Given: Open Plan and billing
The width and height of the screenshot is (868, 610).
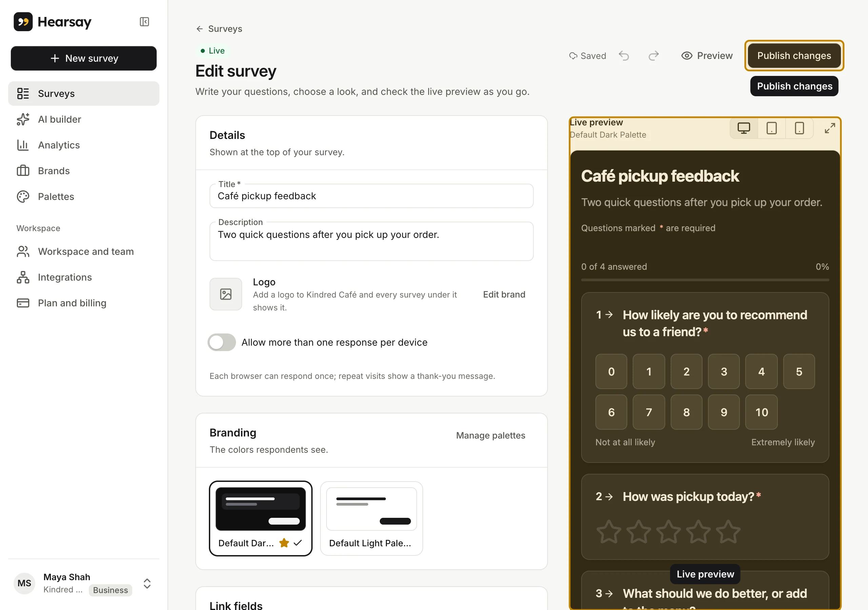Looking at the screenshot, I should pos(83,303).
